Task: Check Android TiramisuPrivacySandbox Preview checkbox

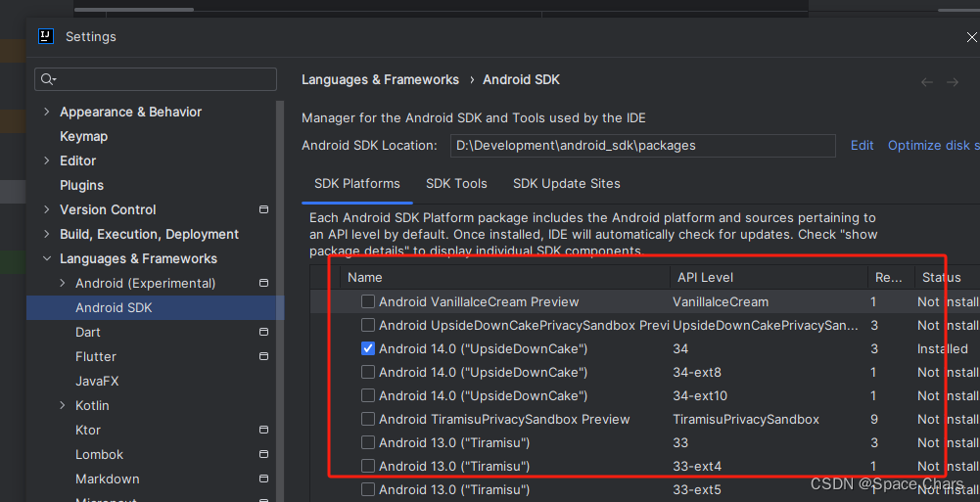Action: click(368, 419)
